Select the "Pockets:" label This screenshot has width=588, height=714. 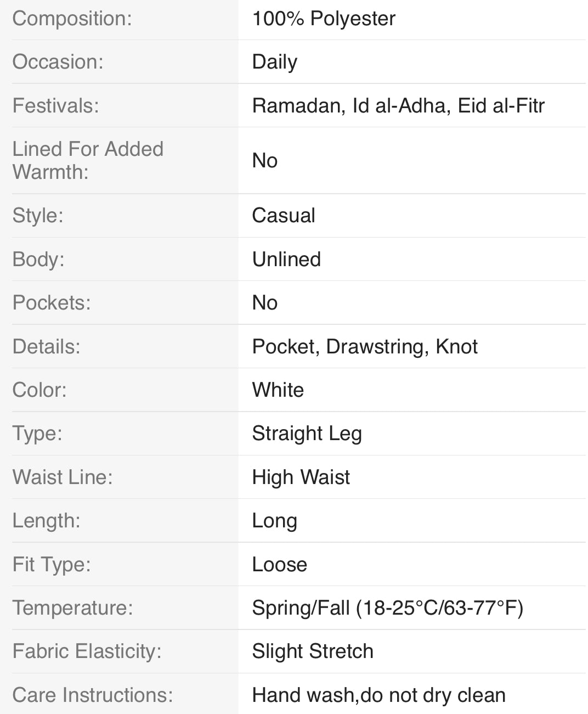pos(52,302)
